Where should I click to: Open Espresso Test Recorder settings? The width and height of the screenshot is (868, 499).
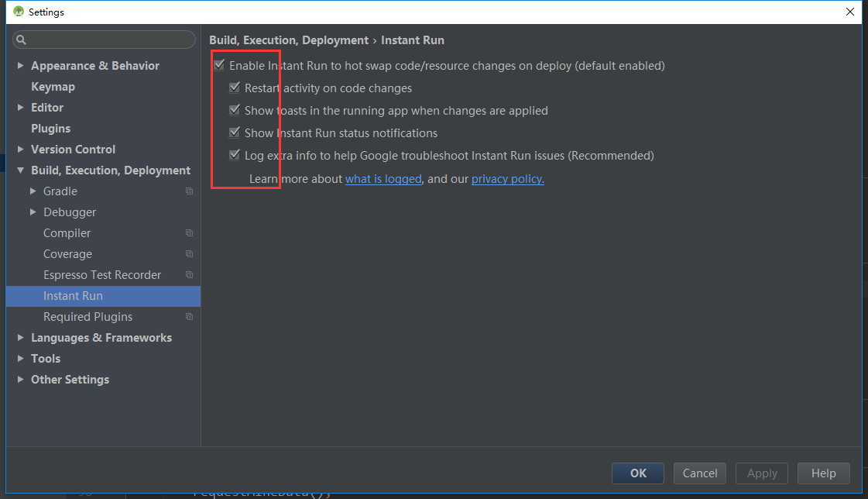pos(102,275)
